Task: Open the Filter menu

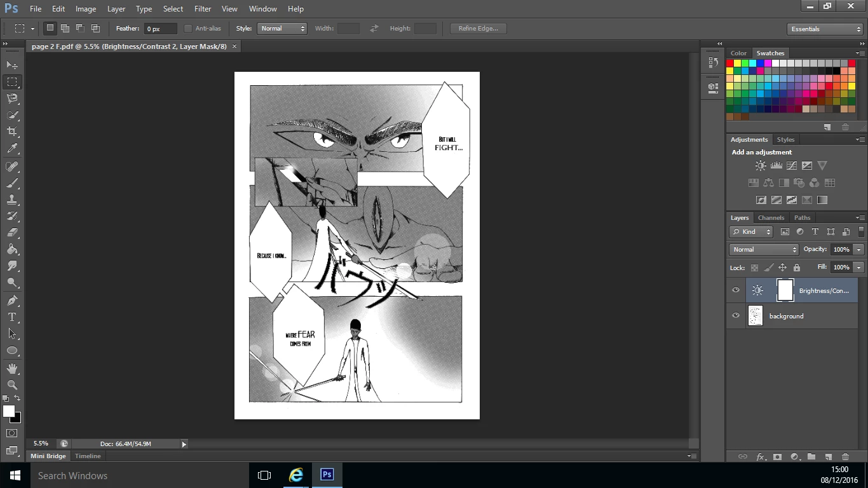Action: [x=203, y=9]
